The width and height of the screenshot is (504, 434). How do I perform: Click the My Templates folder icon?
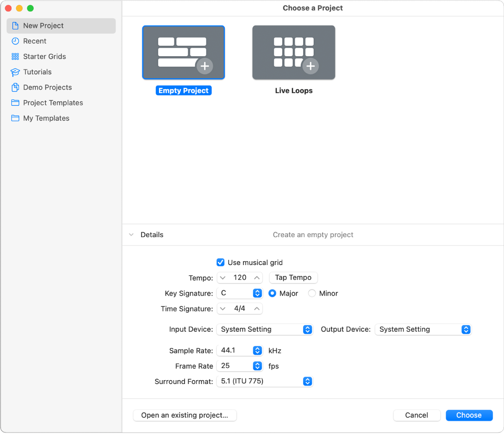pos(15,118)
